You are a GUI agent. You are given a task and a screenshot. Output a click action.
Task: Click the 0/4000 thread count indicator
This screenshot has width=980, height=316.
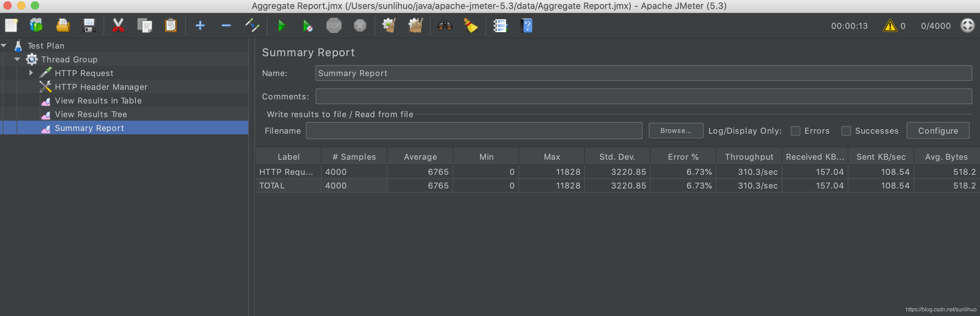[x=935, y=26]
